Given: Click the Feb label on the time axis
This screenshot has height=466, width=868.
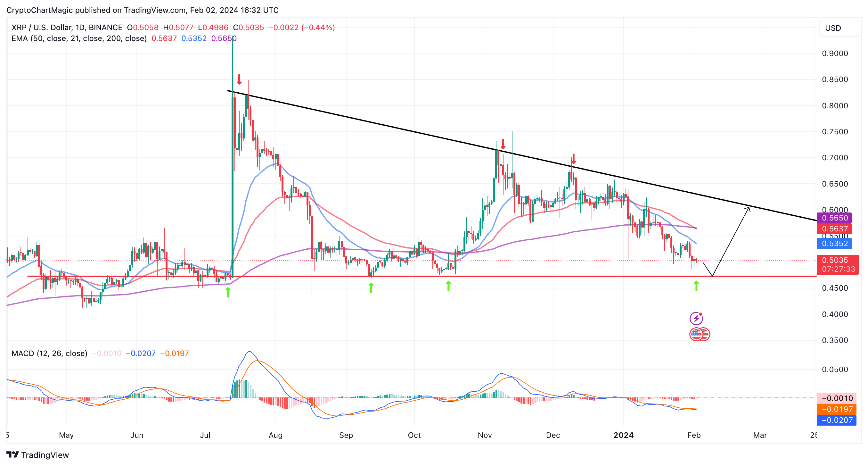Looking at the screenshot, I should tap(694, 435).
